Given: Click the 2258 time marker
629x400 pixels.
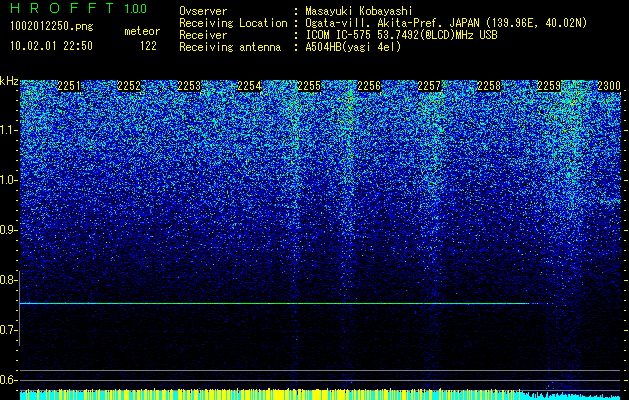Looking at the screenshot, I should pos(489,86).
